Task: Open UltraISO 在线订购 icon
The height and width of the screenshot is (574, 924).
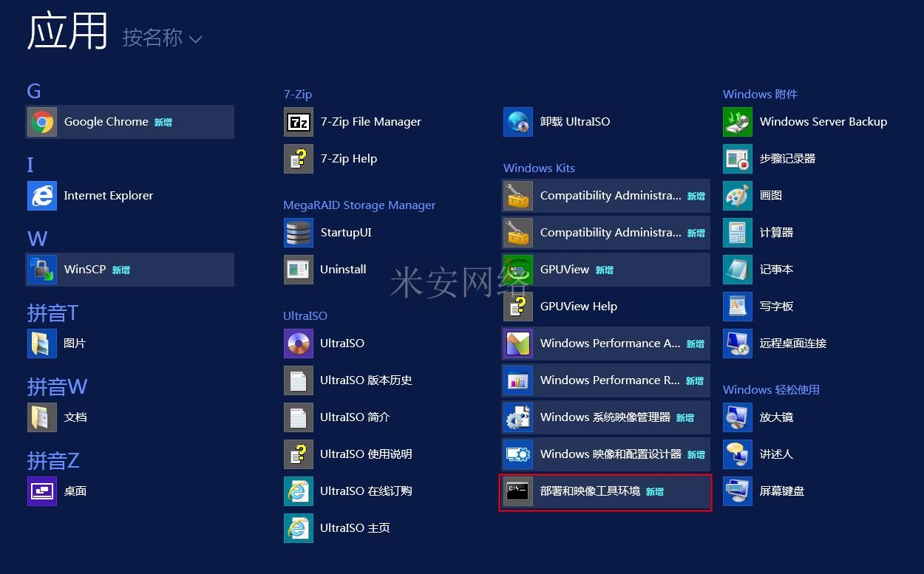Action: point(299,491)
